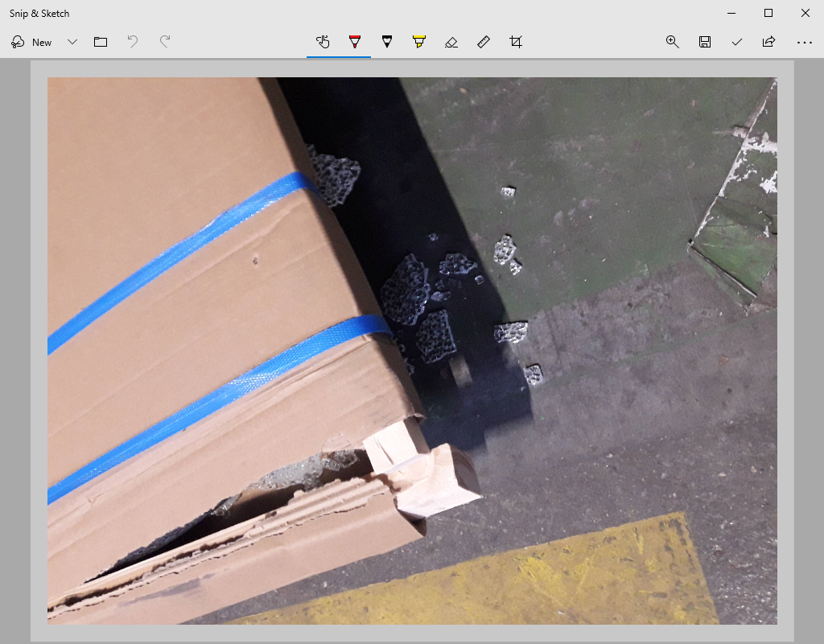
Task: Minimize the Snip & Sketch window
Action: [x=731, y=13]
